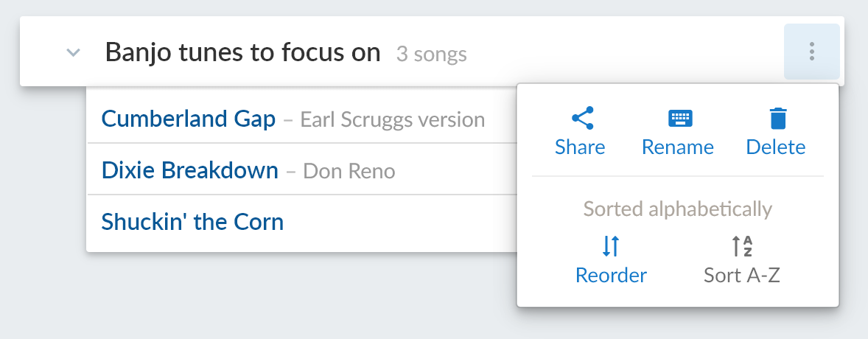
Task: Click the Sort A-Z icon
Action: point(741,246)
